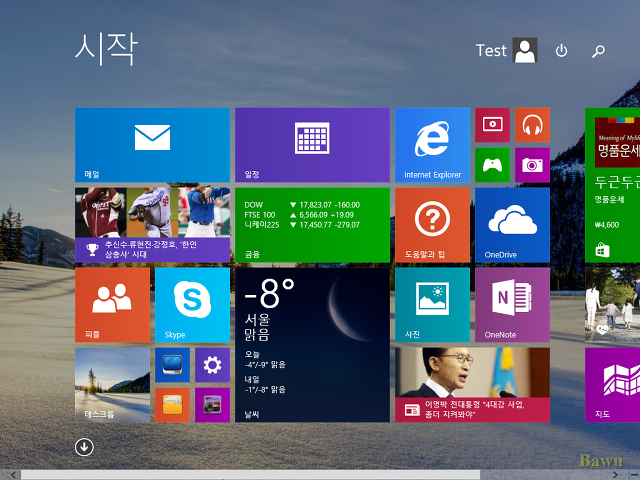
Task: Click today's forecast 오늘 -4°/-9° 맑음
Action: tap(265, 360)
